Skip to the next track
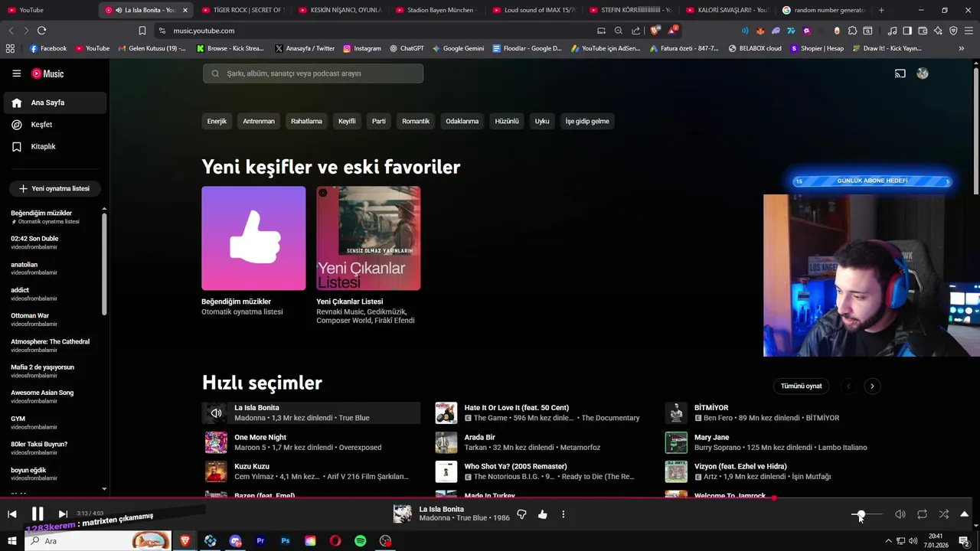980x551 pixels. pyautogui.click(x=63, y=514)
